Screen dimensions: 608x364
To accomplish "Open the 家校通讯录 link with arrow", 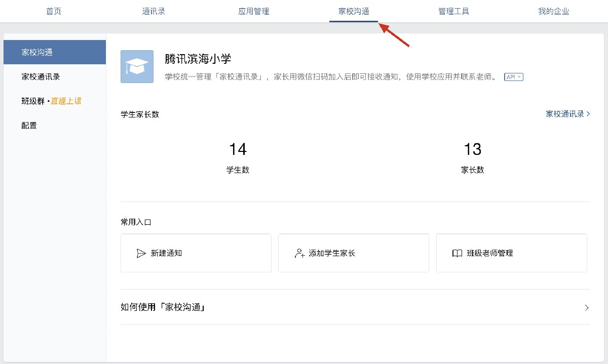I will click(567, 114).
